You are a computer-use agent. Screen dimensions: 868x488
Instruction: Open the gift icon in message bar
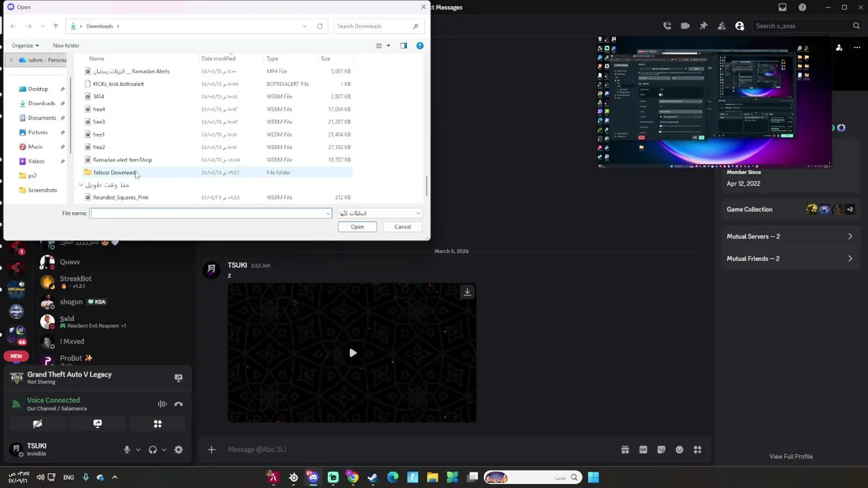625,449
